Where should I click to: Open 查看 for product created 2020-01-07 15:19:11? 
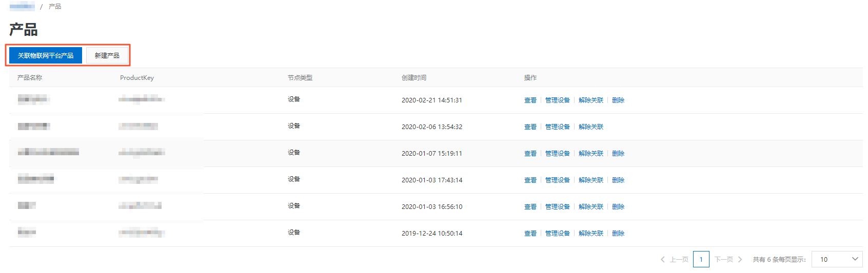[530, 154]
